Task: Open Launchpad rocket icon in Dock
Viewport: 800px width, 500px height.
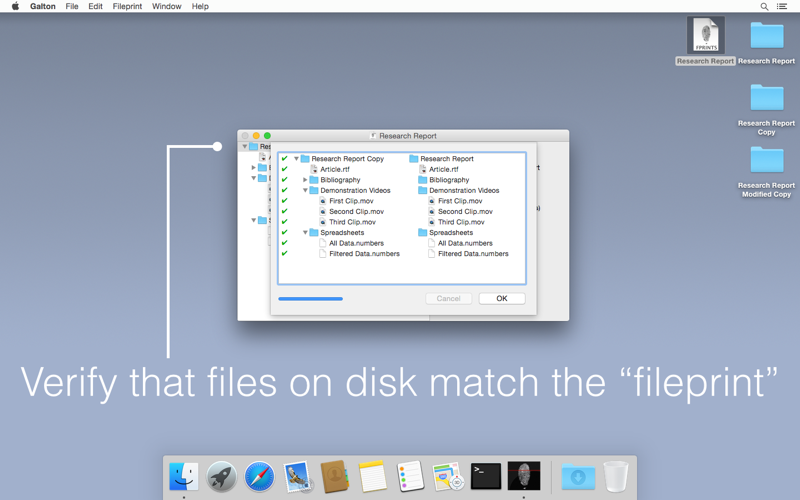Action: [221, 477]
